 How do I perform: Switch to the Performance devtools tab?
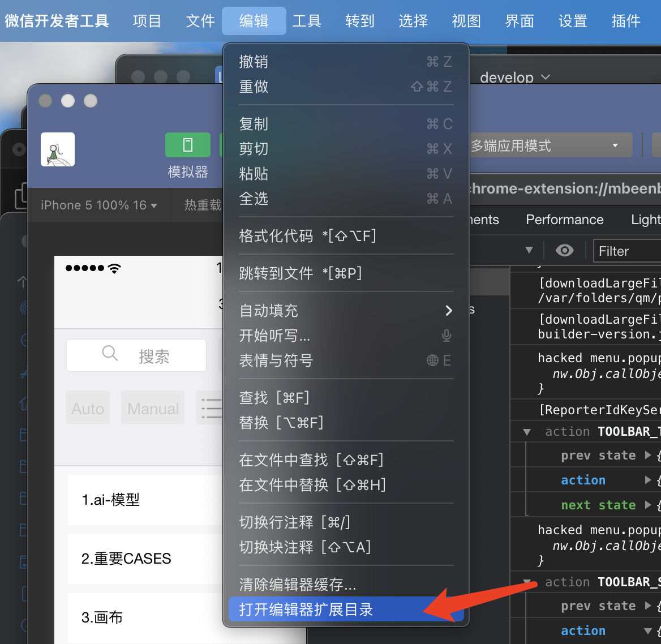pos(564,220)
